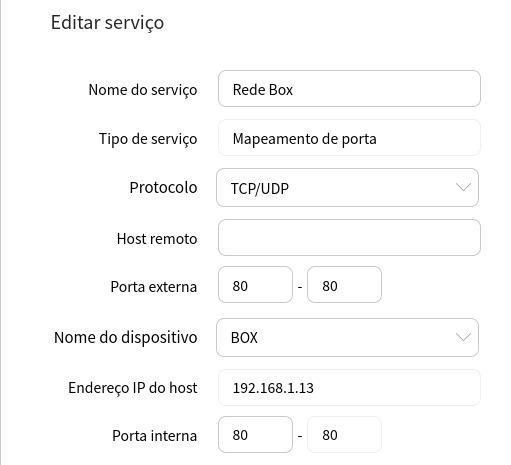Click the Porta interna start port field
This screenshot has height=465, width=511.
(255, 434)
